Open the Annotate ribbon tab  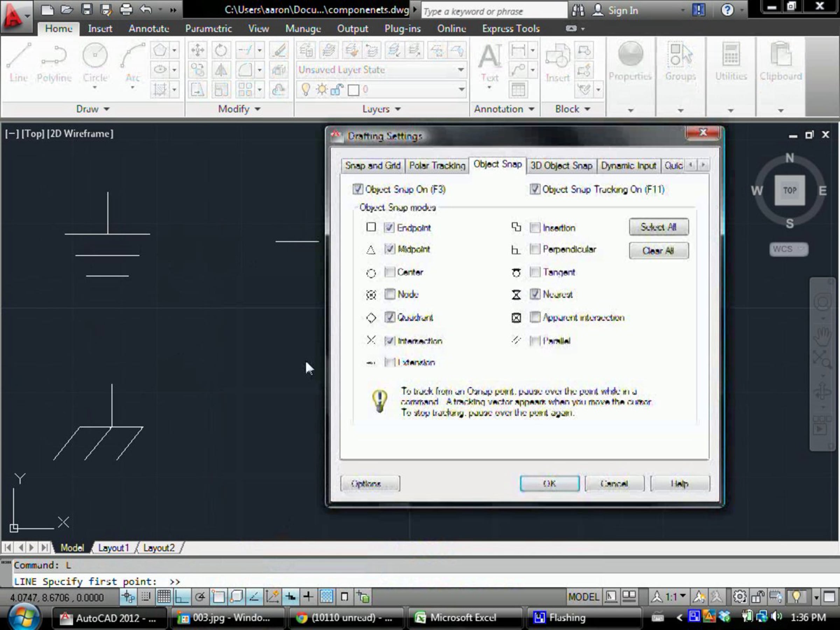click(148, 28)
